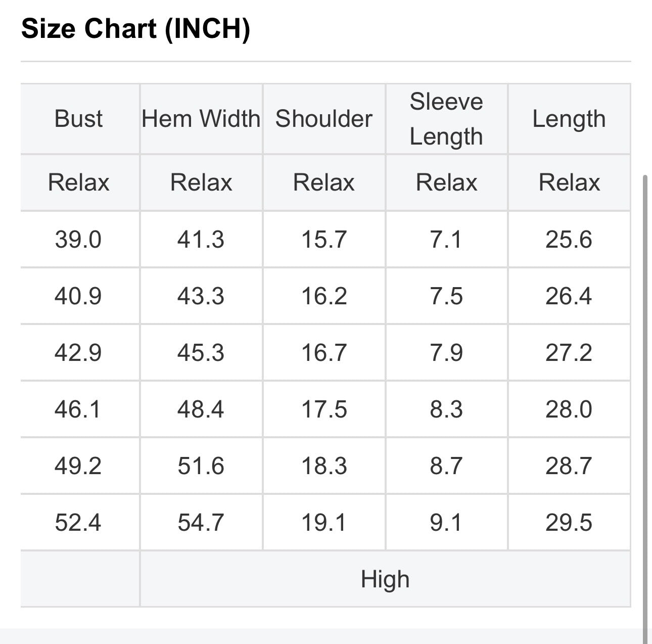Click the Relax cell under Bust
This screenshot has height=644, width=652.
coord(78,182)
